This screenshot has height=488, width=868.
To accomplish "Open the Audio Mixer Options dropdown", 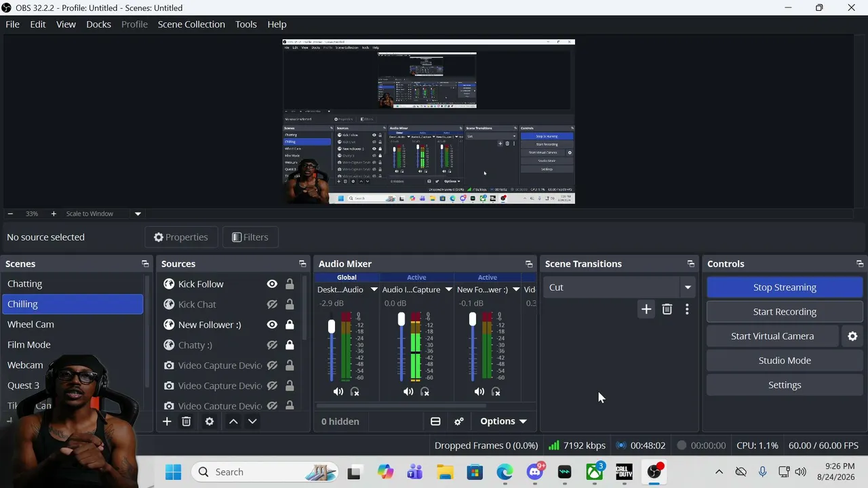I will coord(503,422).
